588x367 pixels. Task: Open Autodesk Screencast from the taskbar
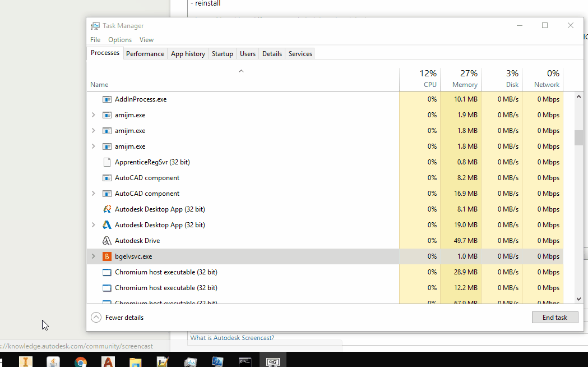(x=273, y=361)
